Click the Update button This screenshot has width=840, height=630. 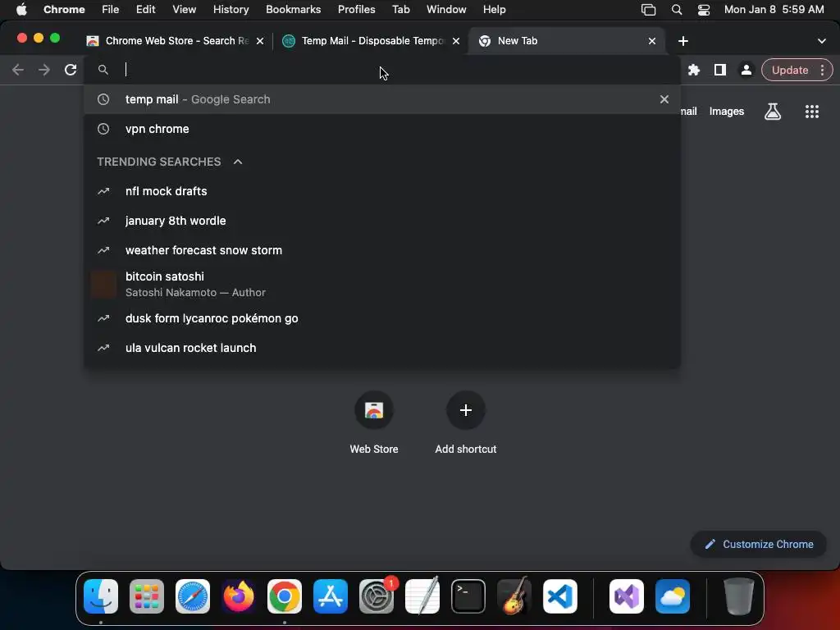pos(790,70)
